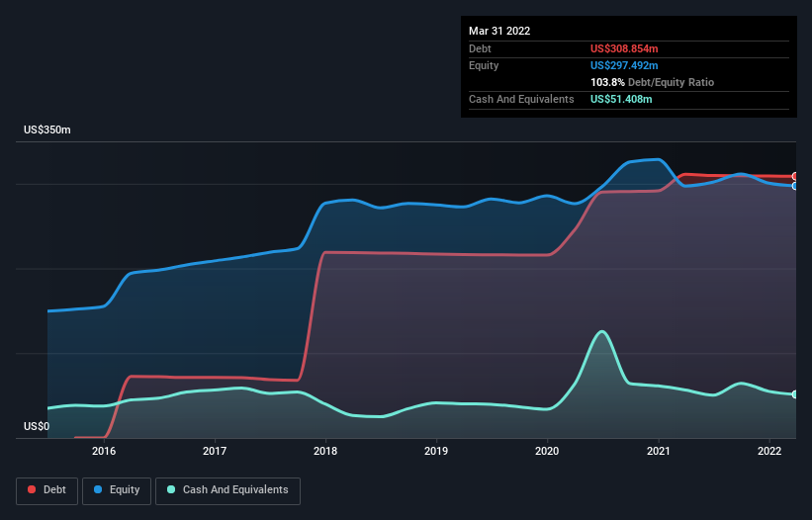Click the blue Equity endpoint marker
Viewport: 812px width, 520px height.
(x=795, y=186)
